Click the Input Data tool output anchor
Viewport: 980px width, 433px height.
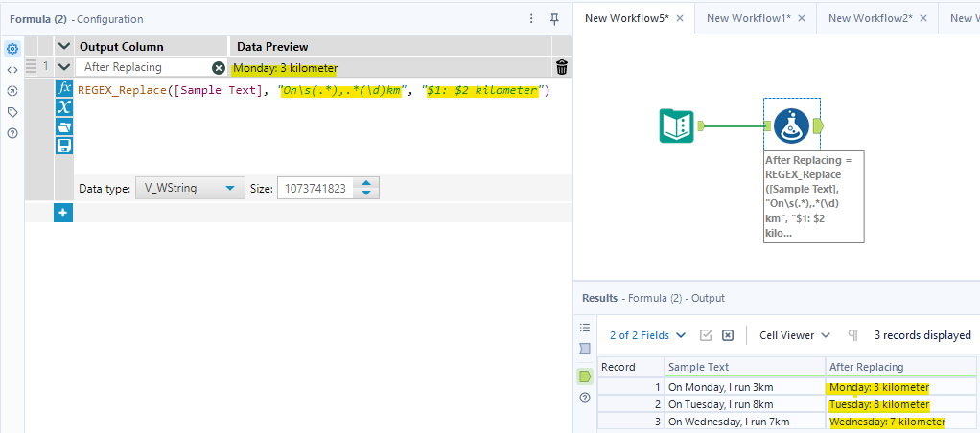pos(701,126)
